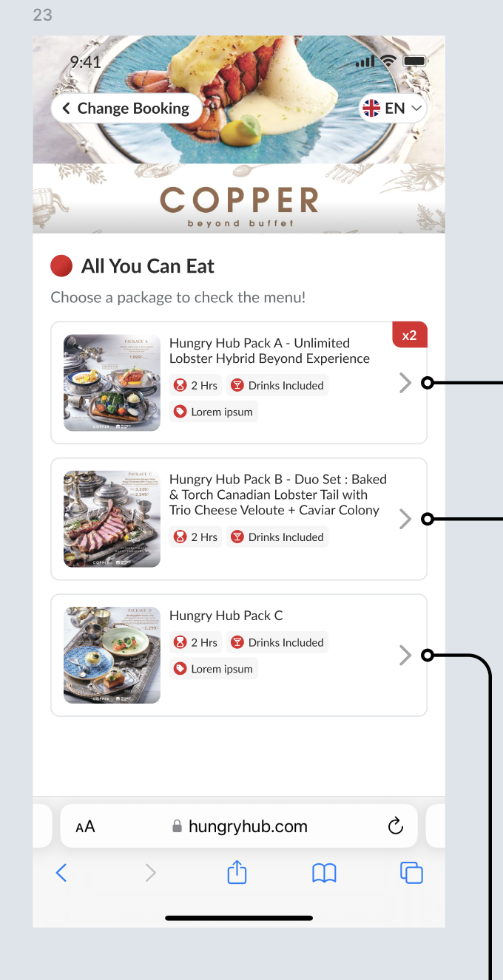Open Safari bookmarks book icon
The height and width of the screenshot is (980, 503).
click(324, 873)
